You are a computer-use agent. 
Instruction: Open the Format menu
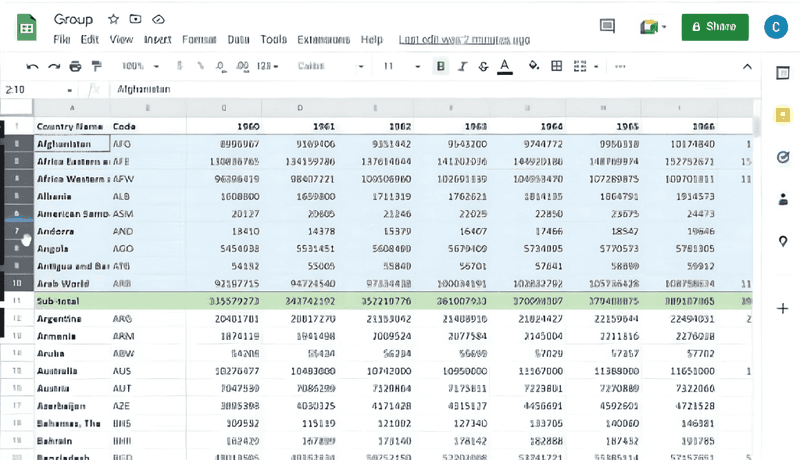click(x=199, y=39)
